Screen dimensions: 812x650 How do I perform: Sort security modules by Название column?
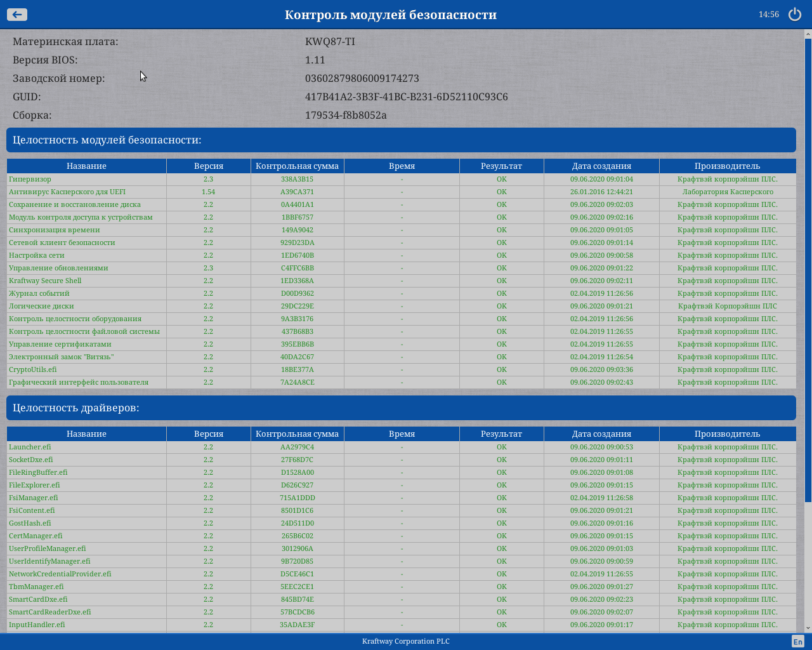86,166
